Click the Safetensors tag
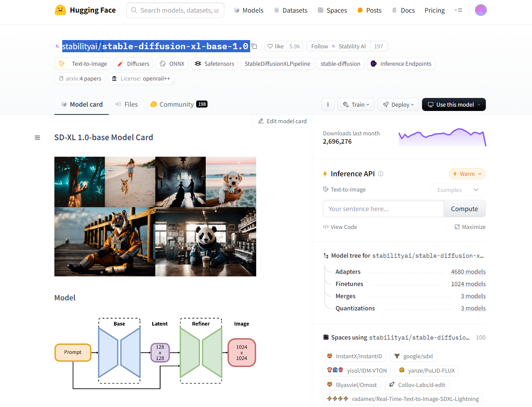 tap(214, 64)
